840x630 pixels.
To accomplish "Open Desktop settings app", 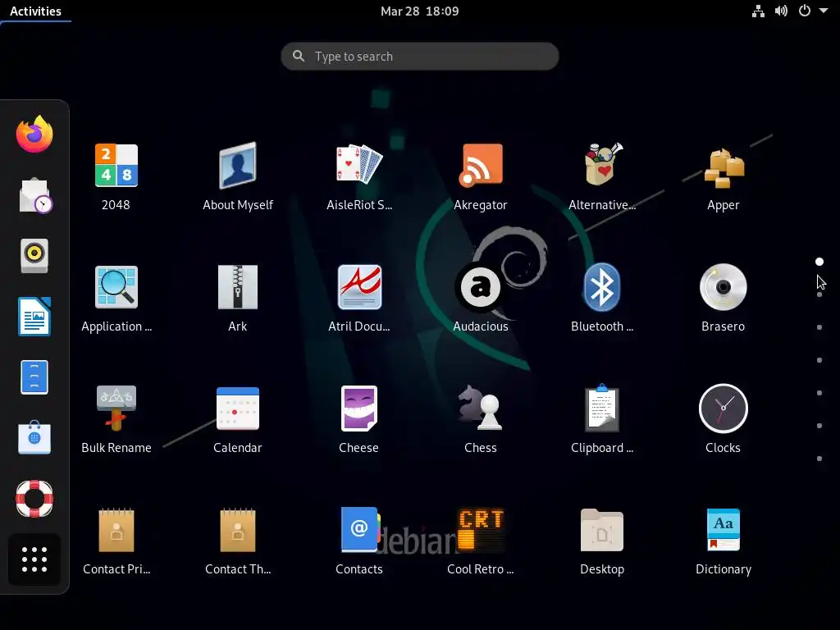I will (x=602, y=530).
